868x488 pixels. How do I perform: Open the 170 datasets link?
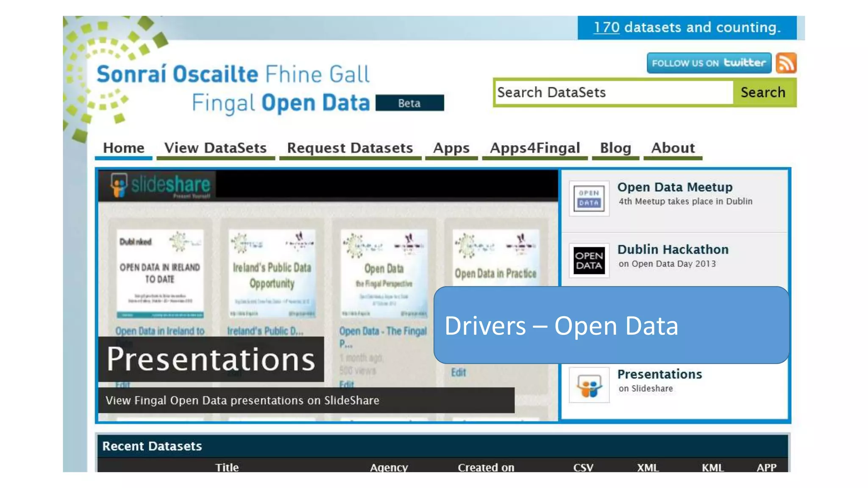coord(606,28)
